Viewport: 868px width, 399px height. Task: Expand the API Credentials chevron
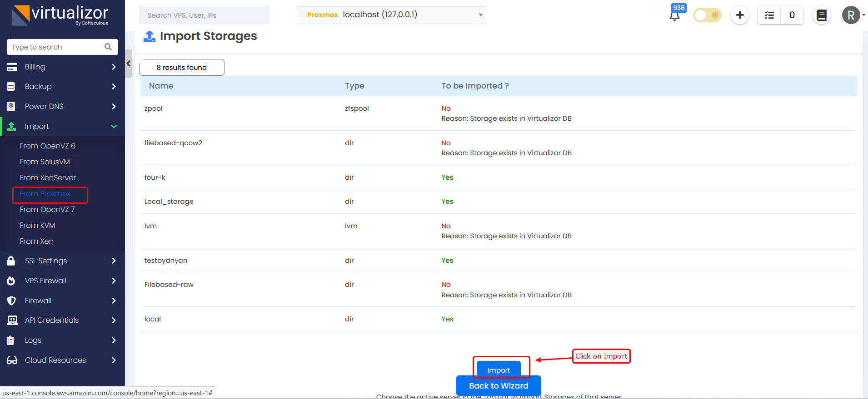pyautogui.click(x=114, y=320)
